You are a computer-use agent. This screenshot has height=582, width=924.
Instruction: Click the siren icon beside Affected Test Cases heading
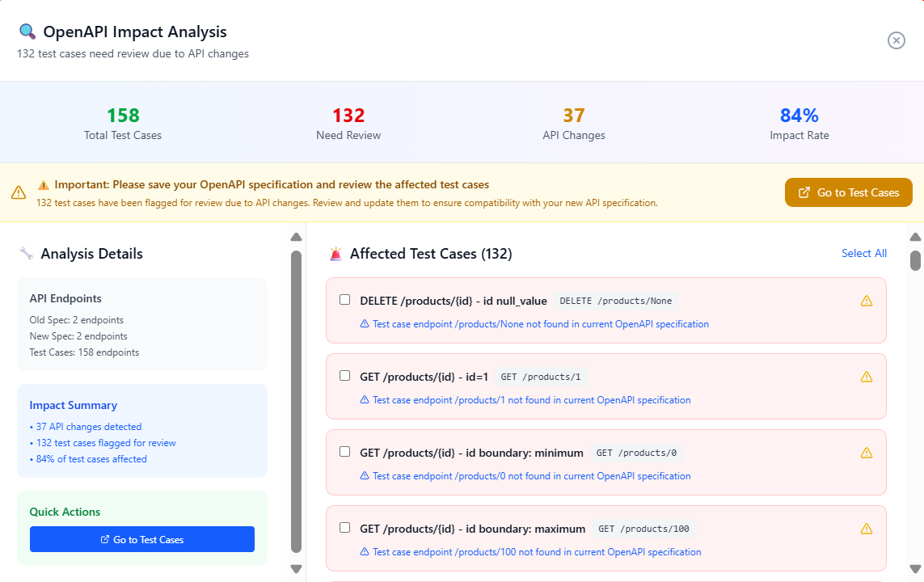pos(337,253)
